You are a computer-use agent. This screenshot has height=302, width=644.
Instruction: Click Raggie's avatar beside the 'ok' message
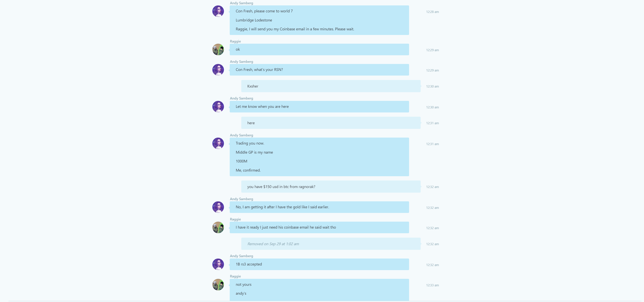coord(218,50)
